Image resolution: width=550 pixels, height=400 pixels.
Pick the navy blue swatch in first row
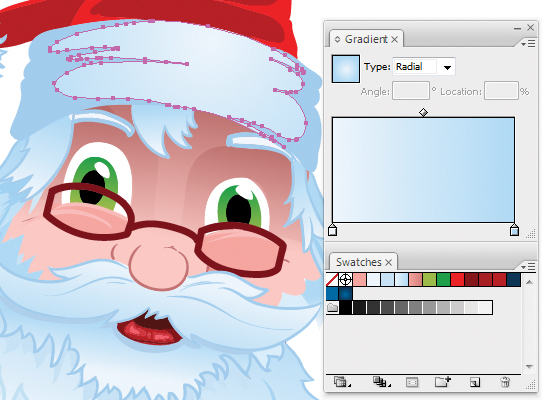514,280
